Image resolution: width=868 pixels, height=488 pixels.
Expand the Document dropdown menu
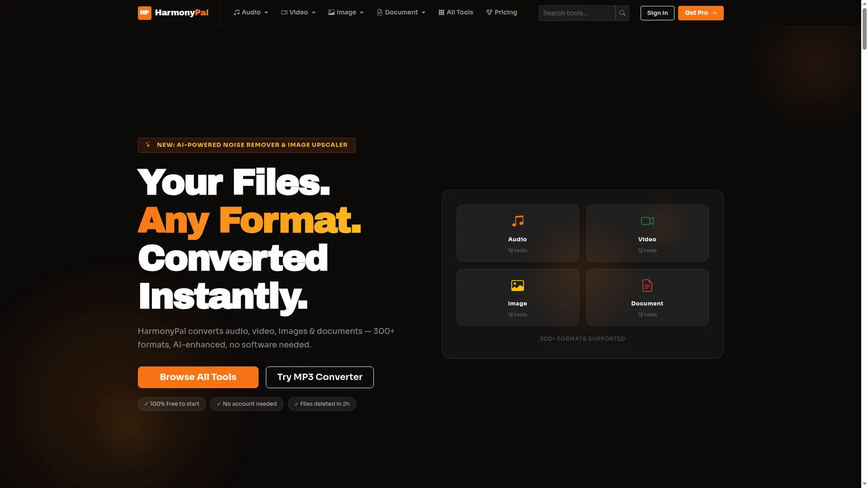[x=401, y=13]
